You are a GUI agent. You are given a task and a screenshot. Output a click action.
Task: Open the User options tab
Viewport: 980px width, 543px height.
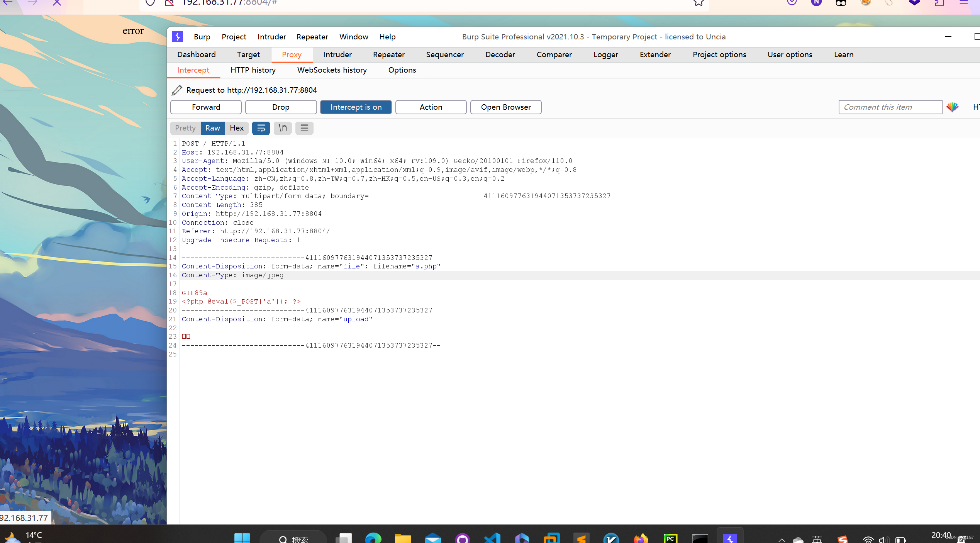point(790,55)
